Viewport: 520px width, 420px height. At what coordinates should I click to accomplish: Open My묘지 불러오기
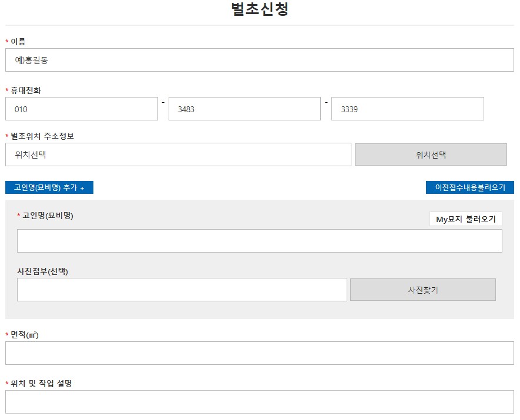click(467, 219)
